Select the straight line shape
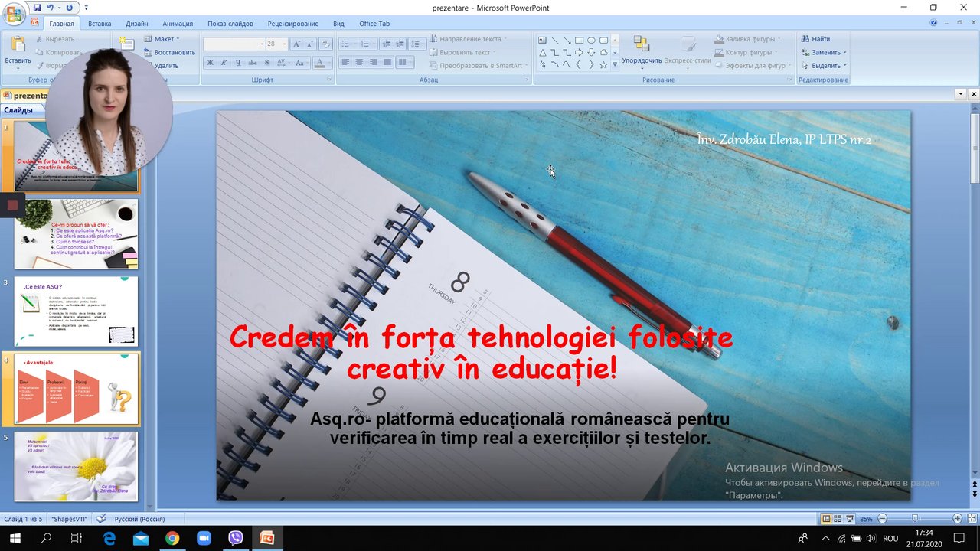Viewport: 980px width, 551px height. point(554,40)
